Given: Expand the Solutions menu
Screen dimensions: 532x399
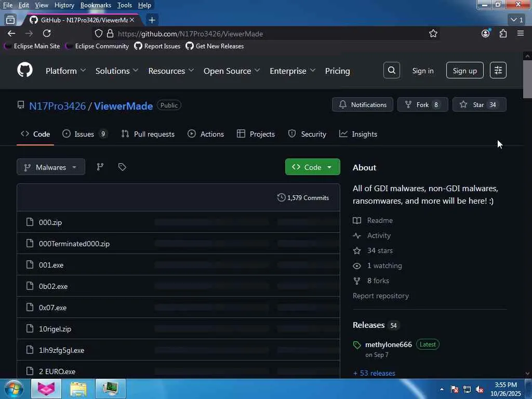Looking at the screenshot, I should point(117,71).
